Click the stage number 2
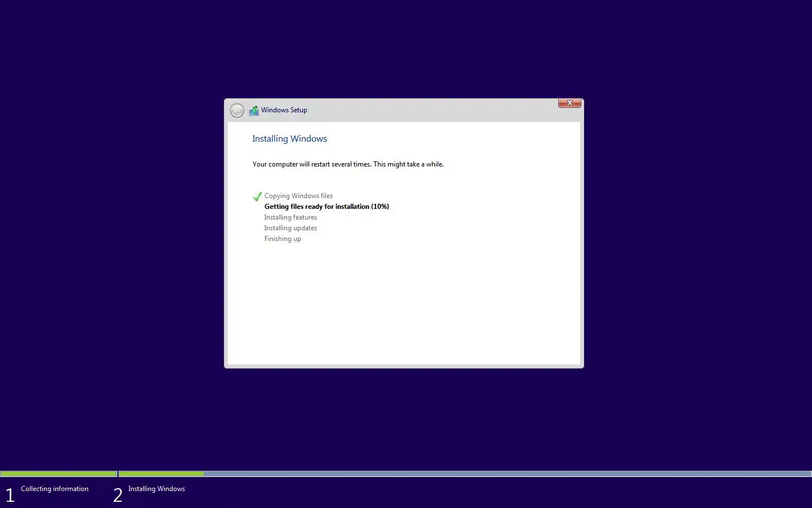The image size is (812, 508). tap(118, 496)
